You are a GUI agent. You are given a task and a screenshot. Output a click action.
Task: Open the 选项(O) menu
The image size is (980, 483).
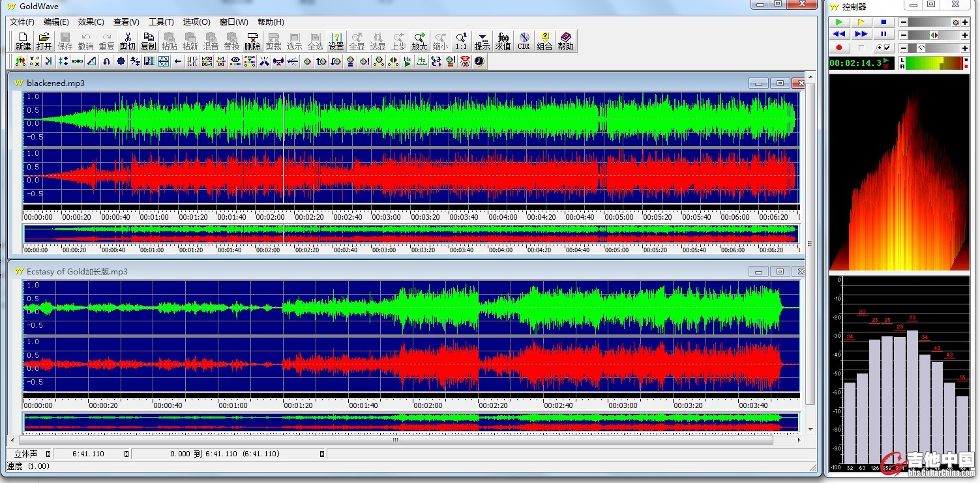(x=196, y=22)
